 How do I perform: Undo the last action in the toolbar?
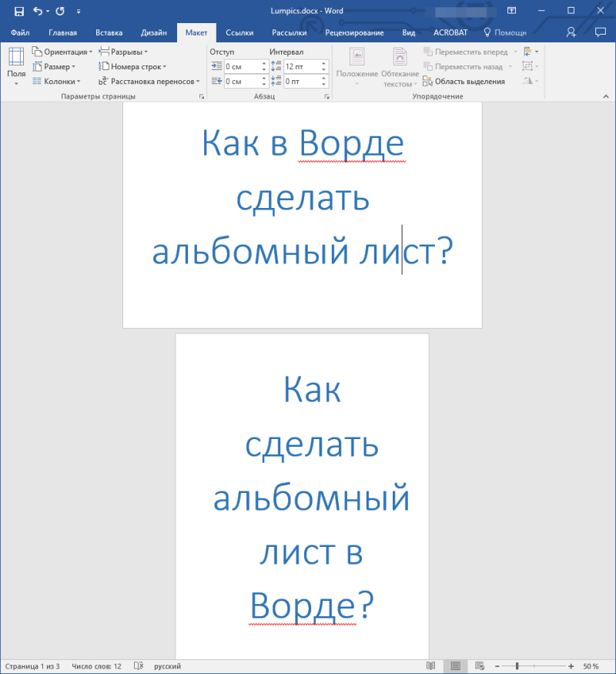(x=38, y=12)
